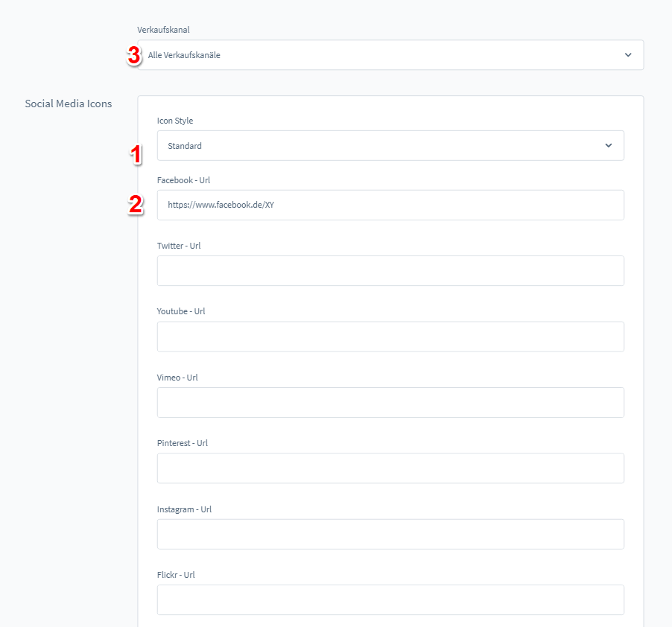Click the chevron arrow of Icon Style dropdown
The height and width of the screenshot is (627, 672).
click(x=608, y=146)
